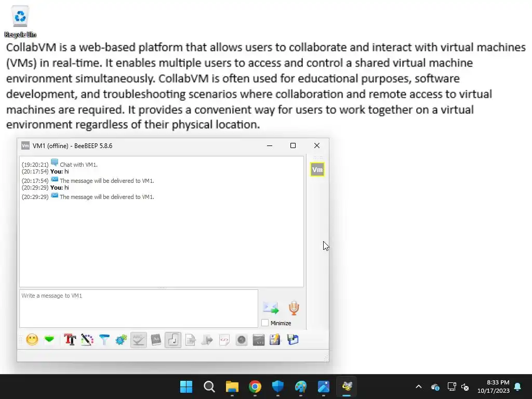Open the Recycle Bin desktop icon
Screen dimensions: 532x399
click(x=20, y=21)
